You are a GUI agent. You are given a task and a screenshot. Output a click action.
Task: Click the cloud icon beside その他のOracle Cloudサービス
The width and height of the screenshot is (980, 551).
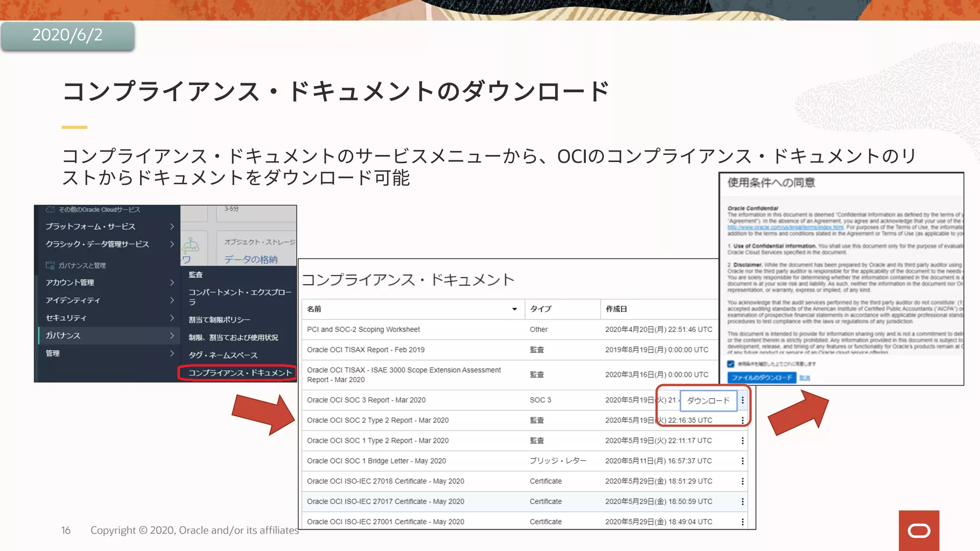coord(50,209)
